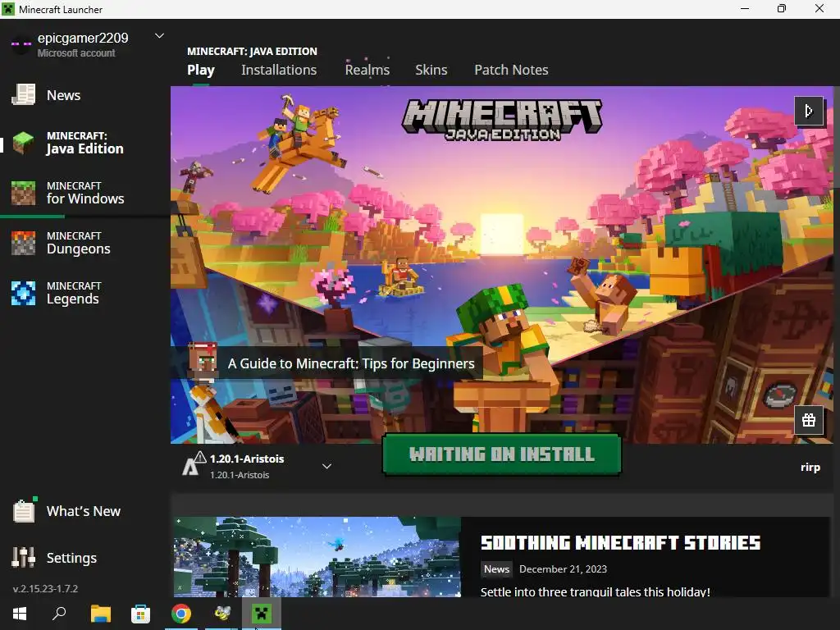Click the Java Edition label in sidebar
Viewport: 840px width, 630px height.
84,149
